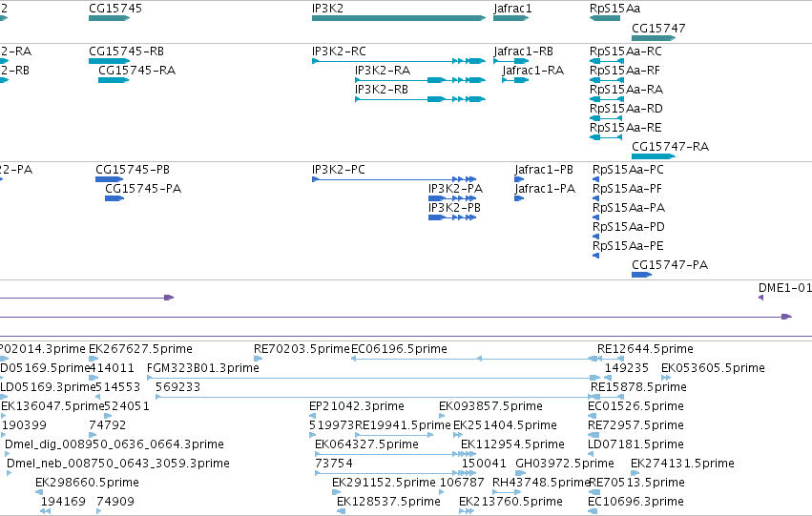The width and height of the screenshot is (812, 516).
Task: Click the EC10696.3prime label
Action: [635, 502]
